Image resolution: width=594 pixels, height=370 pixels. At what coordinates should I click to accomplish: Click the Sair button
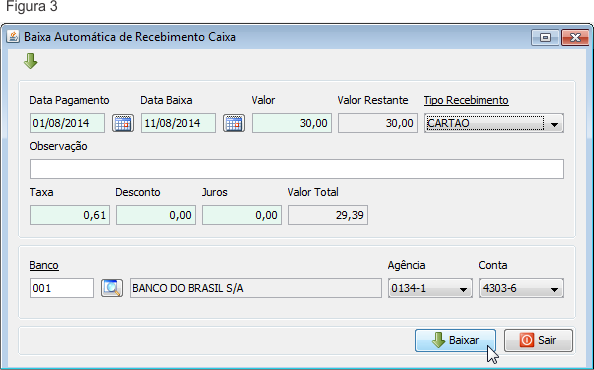538,340
